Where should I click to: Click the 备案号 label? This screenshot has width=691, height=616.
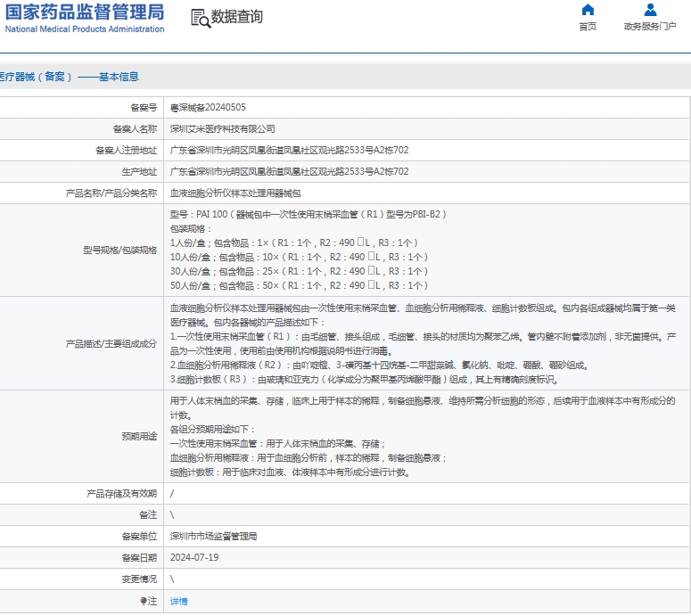click(x=144, y=108)
